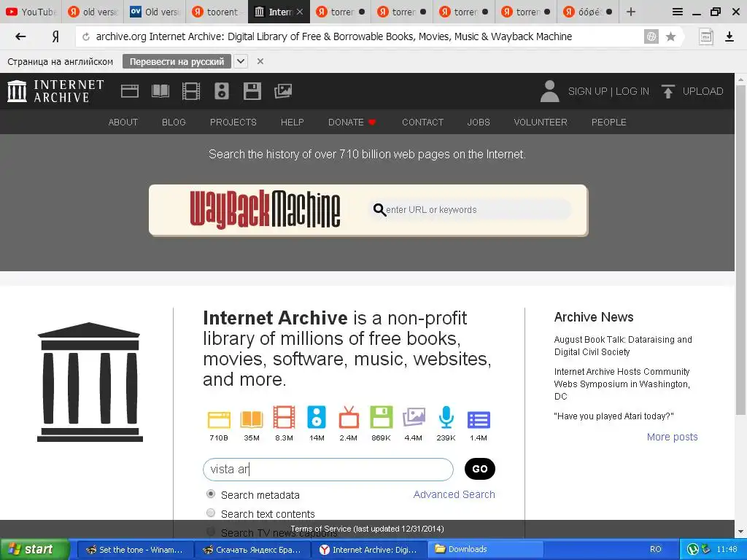747x560 pixels.
Task: Open the Software floppy icon in the top navigation
Action: pos(252,91)
